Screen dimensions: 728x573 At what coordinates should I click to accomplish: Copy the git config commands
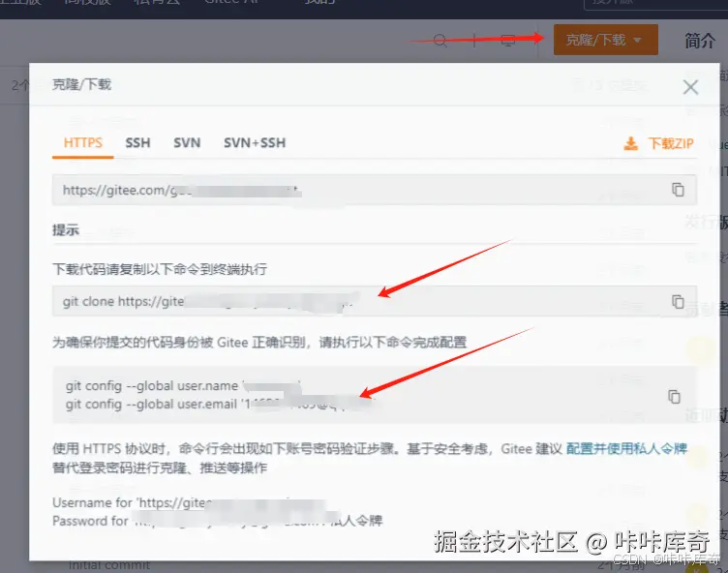(x=674, y=397)
